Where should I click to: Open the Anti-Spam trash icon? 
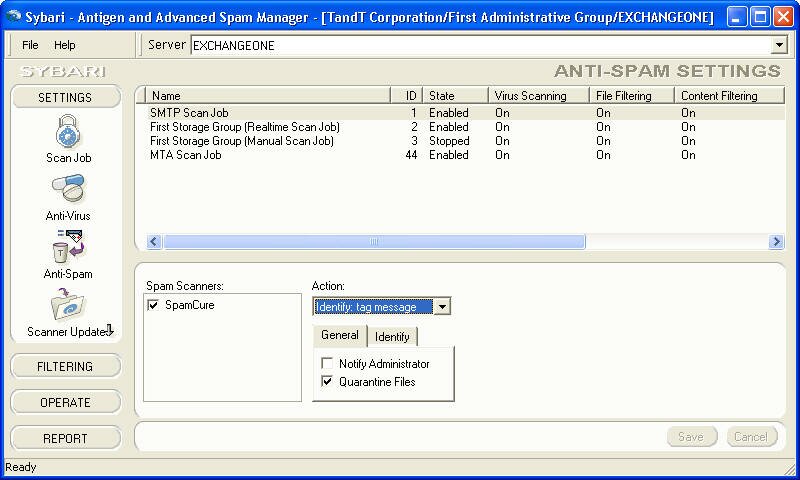pyautogui.click(x=68, y=247)
